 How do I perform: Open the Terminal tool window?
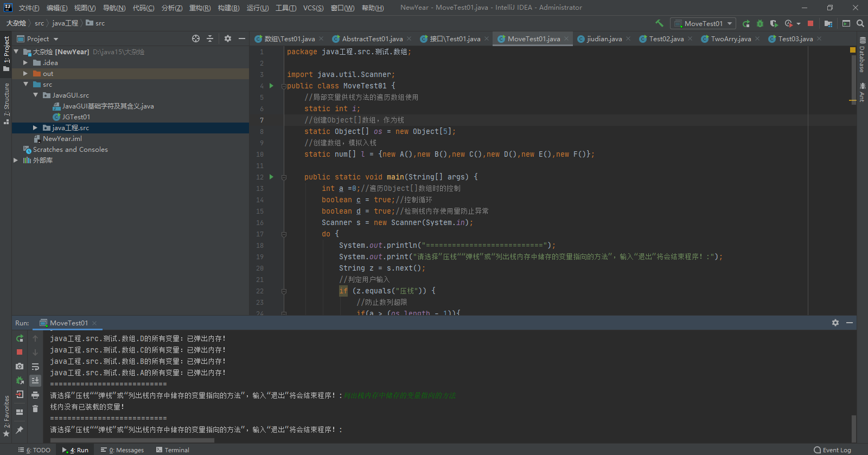pyautogui.click(x=173, y=450)
